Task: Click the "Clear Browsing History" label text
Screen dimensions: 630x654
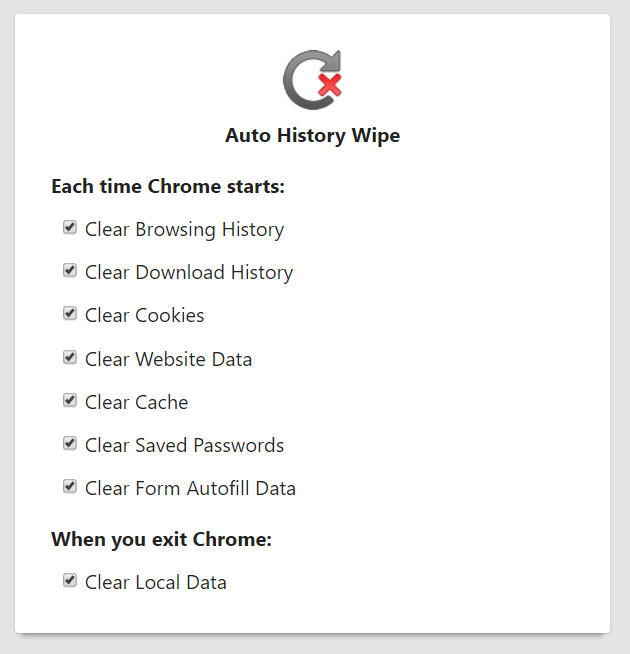Action: (x=184, y=230)
